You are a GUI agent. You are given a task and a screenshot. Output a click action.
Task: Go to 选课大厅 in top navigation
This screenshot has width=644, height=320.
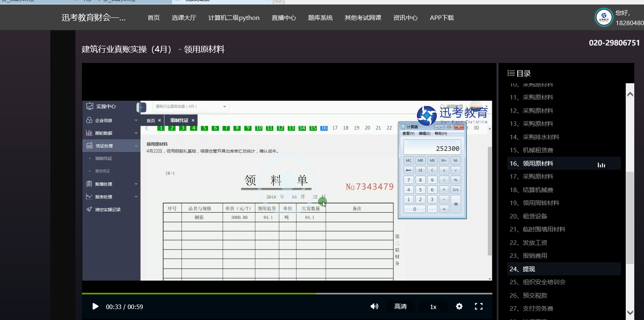(x=184, y=18)
